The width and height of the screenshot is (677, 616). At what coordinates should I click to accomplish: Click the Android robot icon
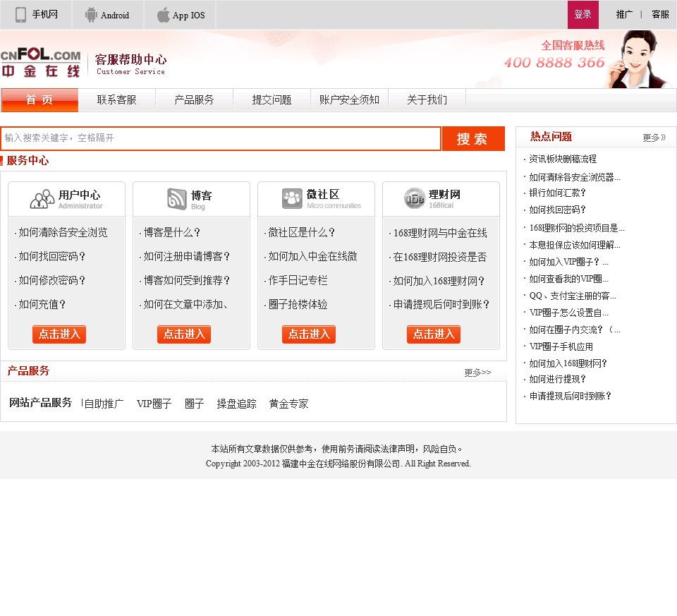click(91, 15)
